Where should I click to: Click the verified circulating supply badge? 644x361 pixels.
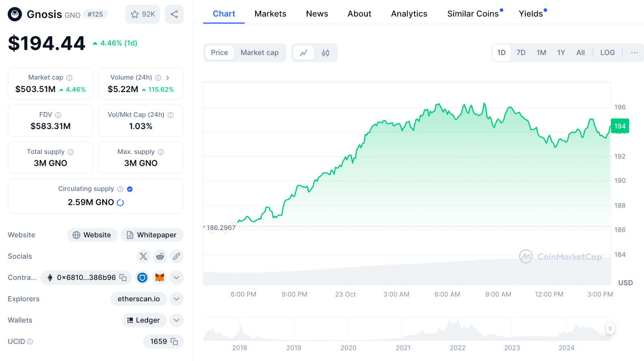point(130,189)
